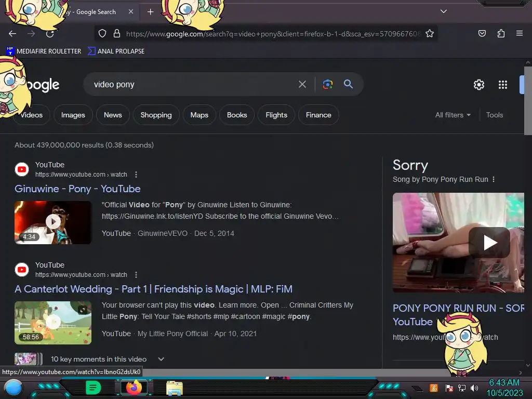Submit search with the magnifying glass icon

tap(348, 84)
